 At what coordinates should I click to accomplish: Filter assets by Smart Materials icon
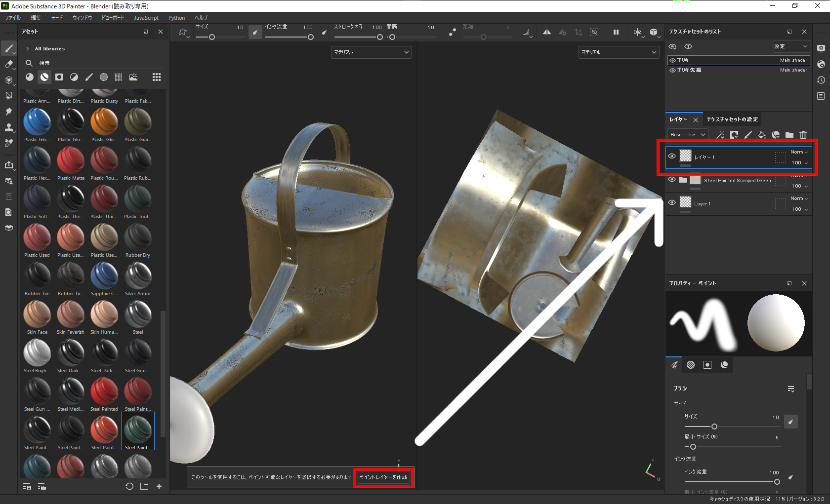pyautogui.click(x=44, y=77)
